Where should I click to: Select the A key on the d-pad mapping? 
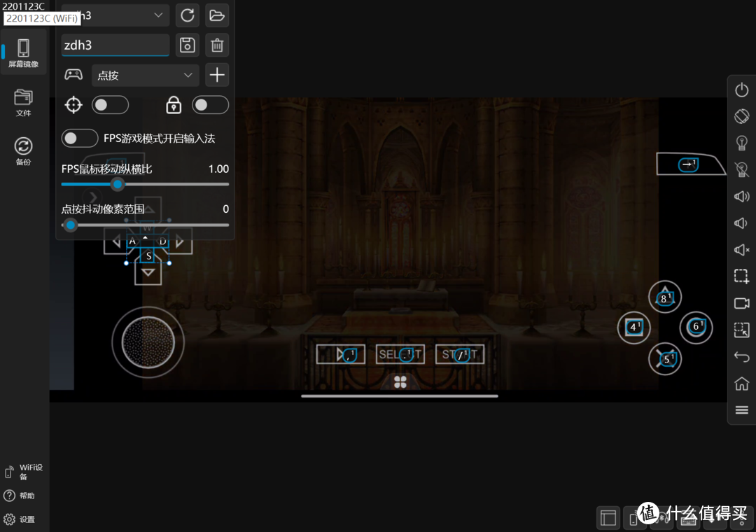click(x=132, y=241)
